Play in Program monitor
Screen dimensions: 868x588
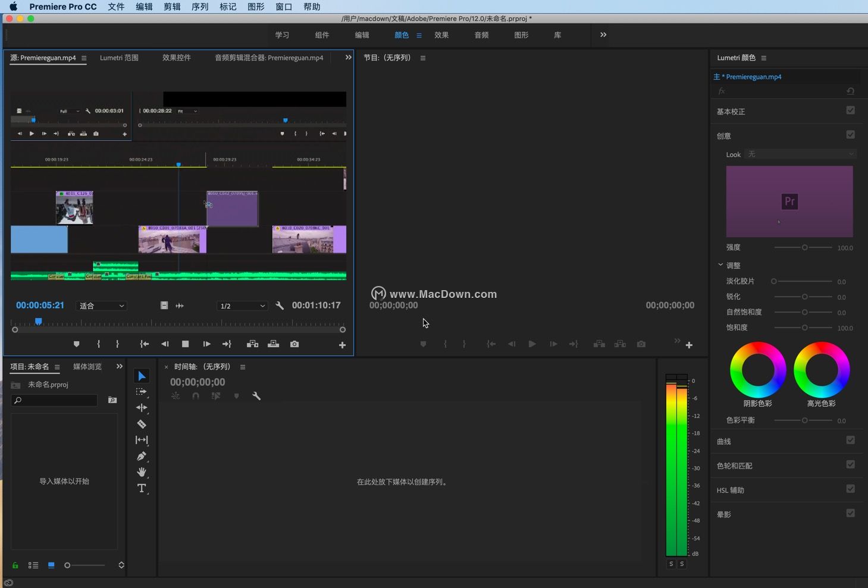pos(532,344)
